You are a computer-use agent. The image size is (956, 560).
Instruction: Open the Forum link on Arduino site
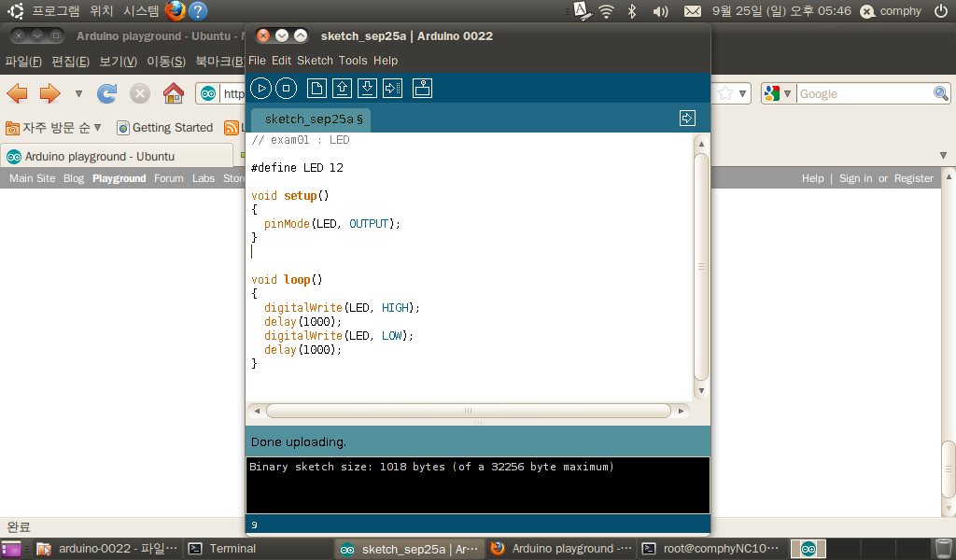(168, 178)
